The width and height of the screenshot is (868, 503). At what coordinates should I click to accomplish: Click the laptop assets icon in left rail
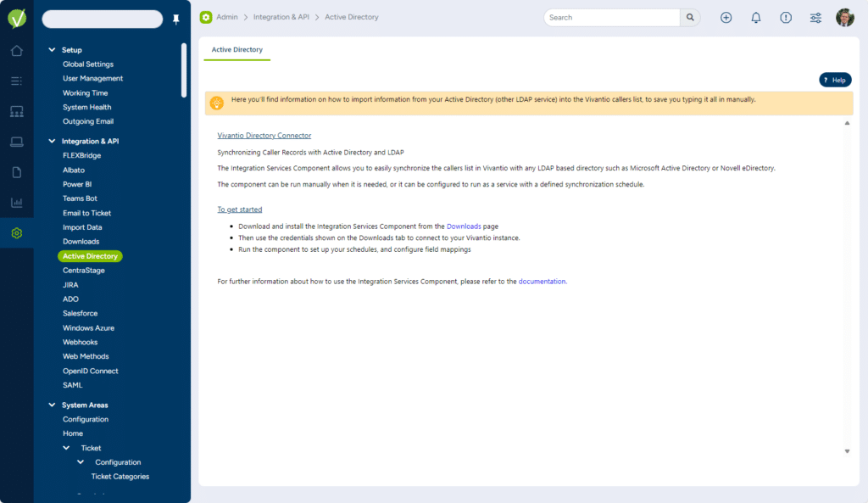[x=16, y=142]
